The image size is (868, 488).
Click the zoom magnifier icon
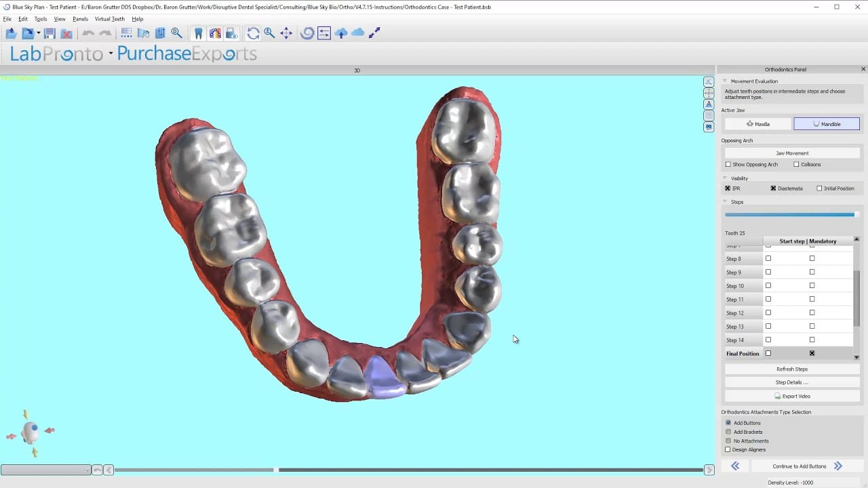269,33
